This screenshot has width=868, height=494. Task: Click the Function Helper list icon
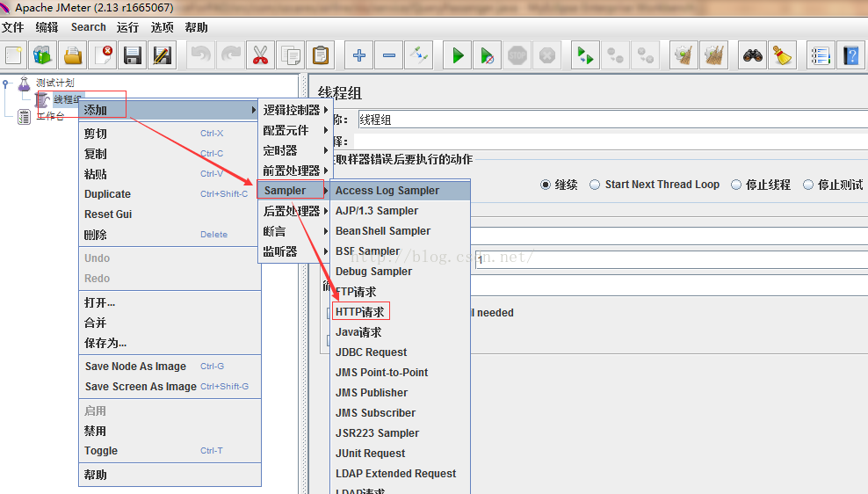pyautogui.click(x=821, y=55)
